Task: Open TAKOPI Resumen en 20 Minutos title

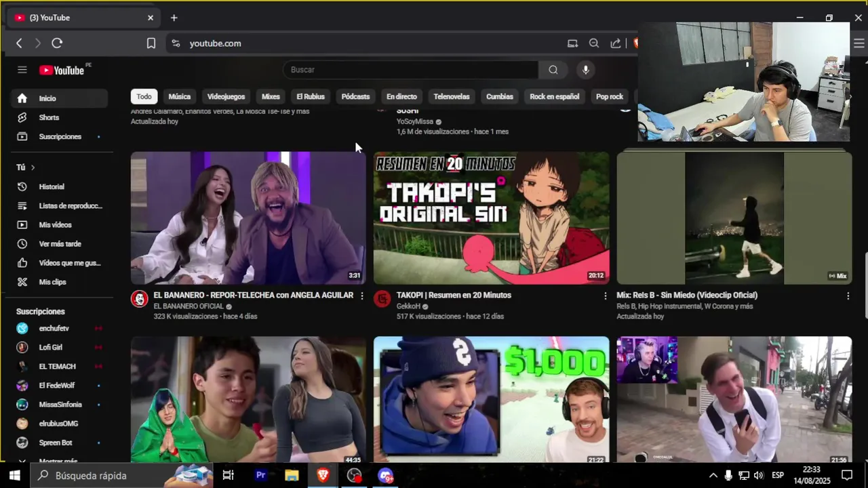Action: (454, 295)
